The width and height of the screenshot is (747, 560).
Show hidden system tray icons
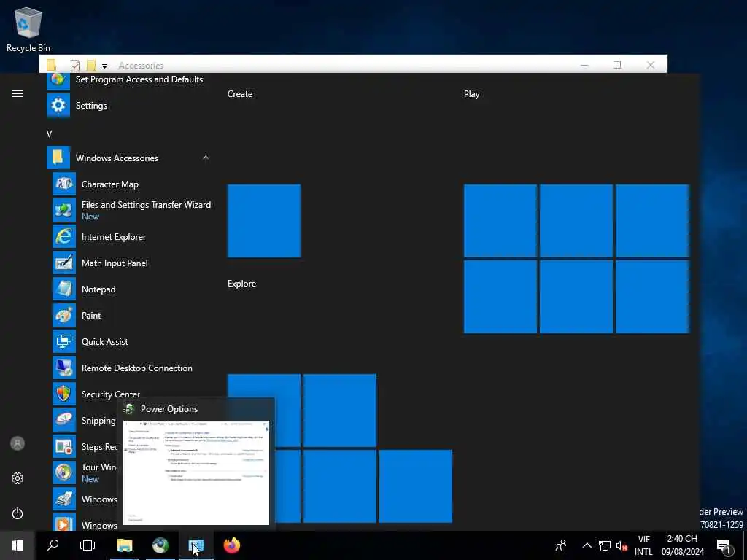pos(587,545)
